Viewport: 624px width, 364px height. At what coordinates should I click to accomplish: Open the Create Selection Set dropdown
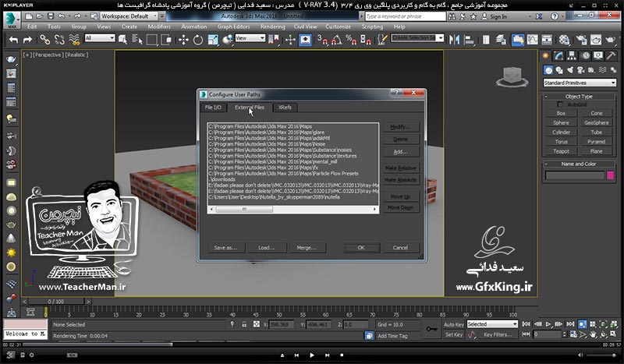tap(417, 38)
